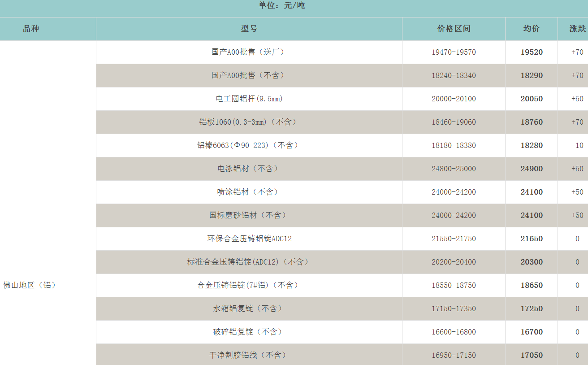Screen dimensions: 588x365
Task: Click the 涨跌 column header
Action: pos(577,29)
